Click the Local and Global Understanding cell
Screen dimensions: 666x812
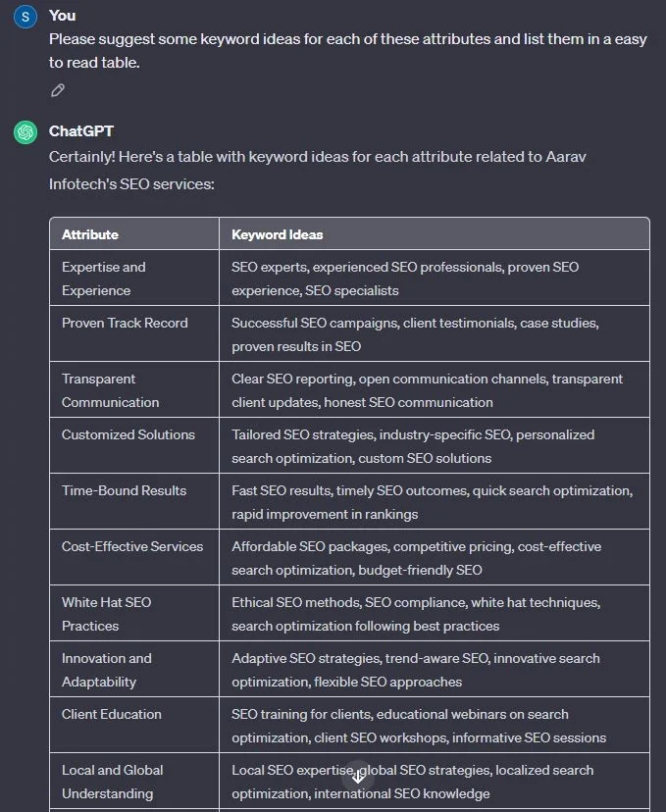(134, 782)
